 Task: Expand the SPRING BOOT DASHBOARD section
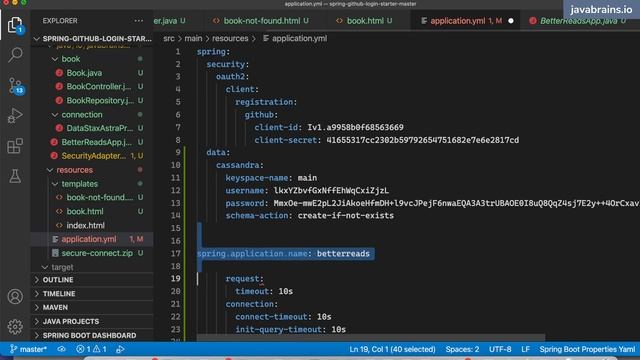[x=89, y=336]
